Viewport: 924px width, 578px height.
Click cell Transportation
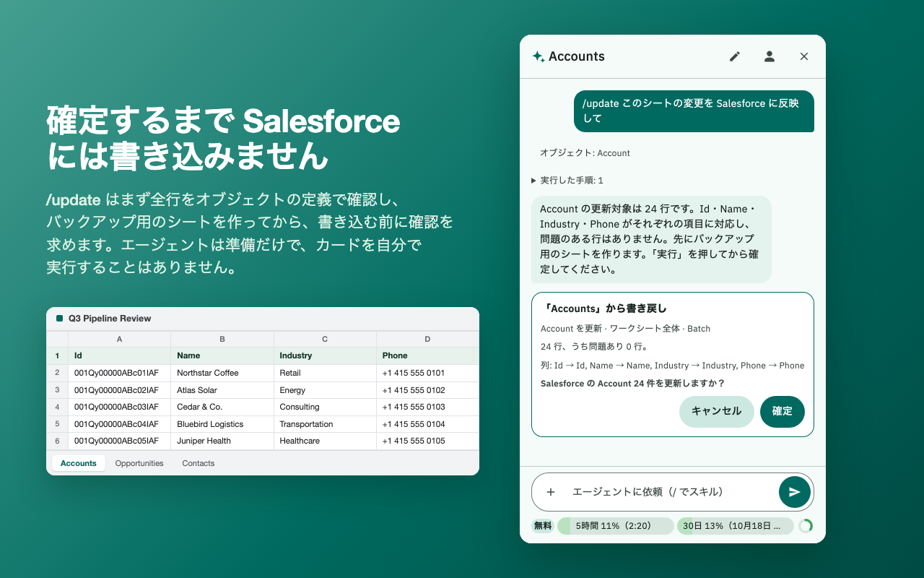coord(325,424)
